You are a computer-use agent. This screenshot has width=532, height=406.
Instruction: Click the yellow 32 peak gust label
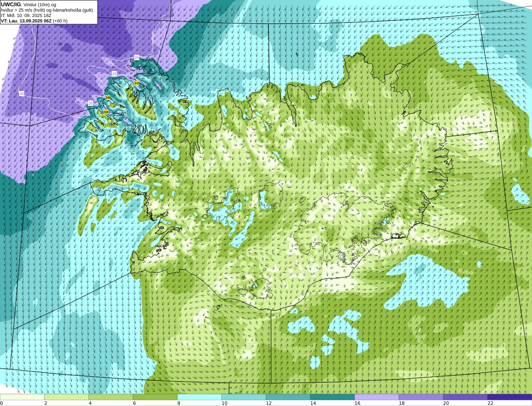click(137, 83)
